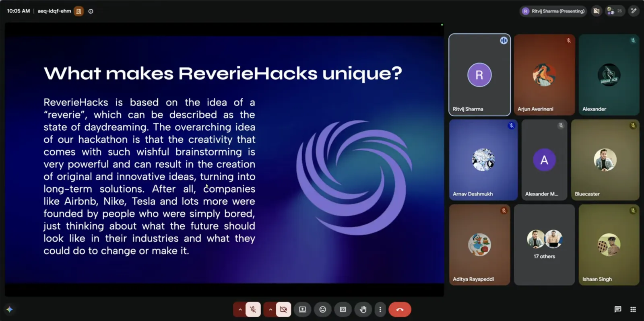Turn on the camera toggle

[283, 309]
